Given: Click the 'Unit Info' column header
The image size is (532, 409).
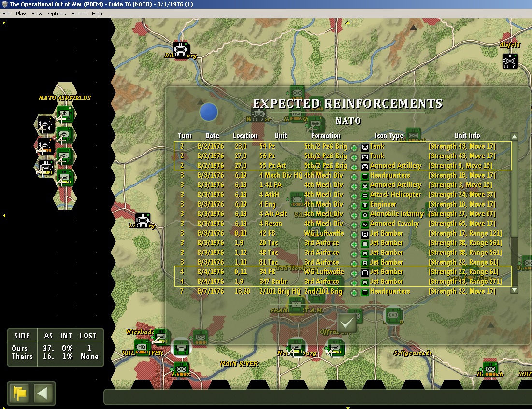Looking at the screenshot, I should (467, 136).
